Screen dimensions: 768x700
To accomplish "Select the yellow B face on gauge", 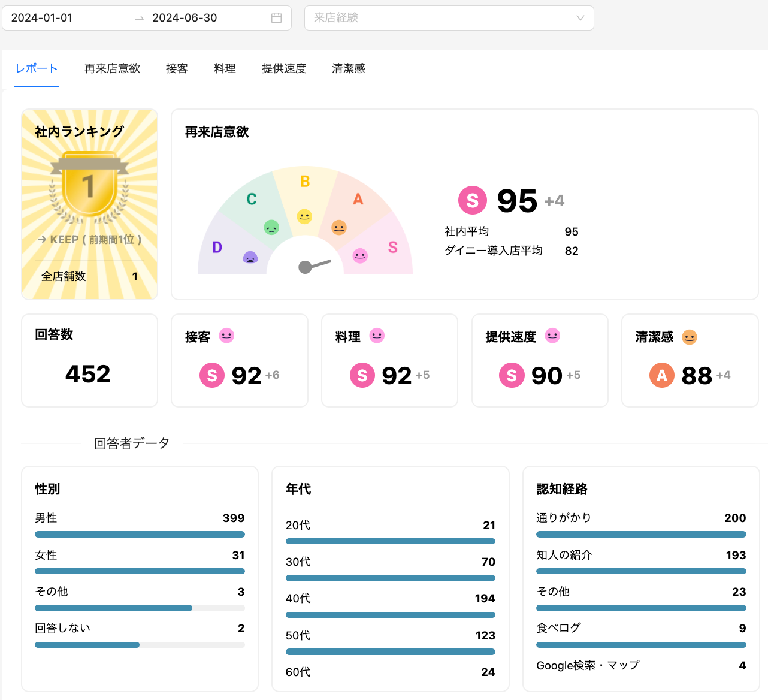I will pyautogui.click(x=304, y=216).
